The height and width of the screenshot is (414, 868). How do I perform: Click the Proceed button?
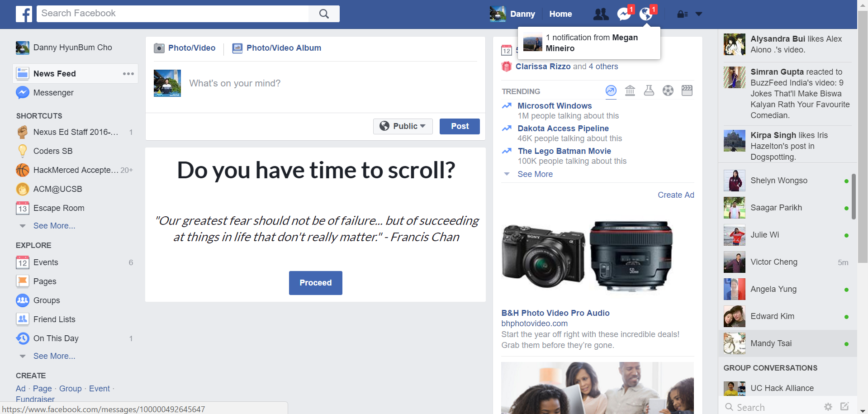[x=316, y=283]
